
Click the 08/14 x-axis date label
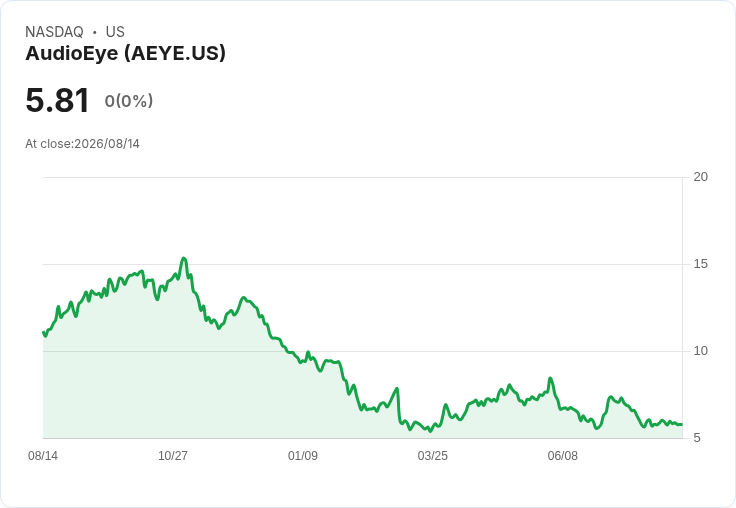point(43,455)
